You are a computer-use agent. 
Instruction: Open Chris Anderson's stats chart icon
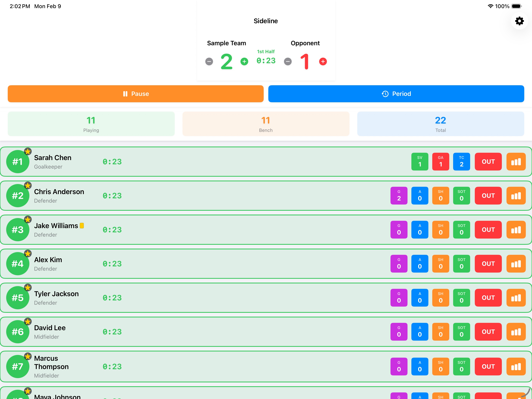click(516, 195)
